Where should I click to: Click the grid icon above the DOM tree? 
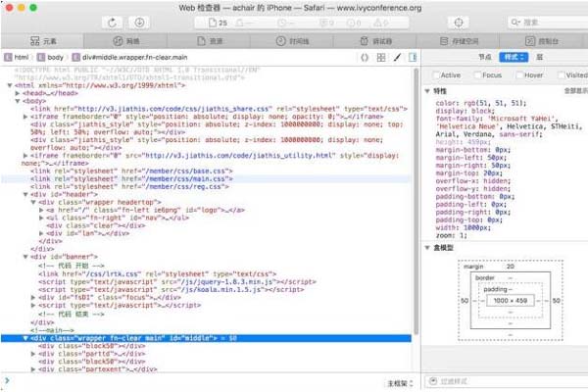(381, 58)
